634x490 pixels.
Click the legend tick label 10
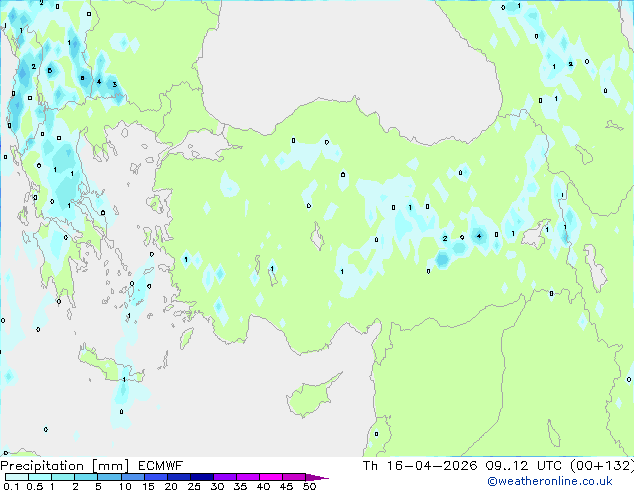pyautogui.click(x=124, y=487)
